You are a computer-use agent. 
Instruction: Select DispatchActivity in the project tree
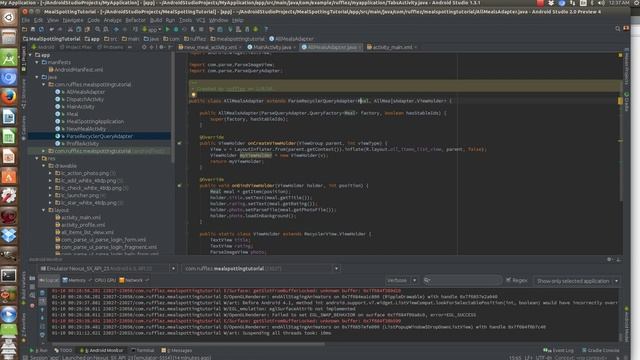(x=85, y=99)
